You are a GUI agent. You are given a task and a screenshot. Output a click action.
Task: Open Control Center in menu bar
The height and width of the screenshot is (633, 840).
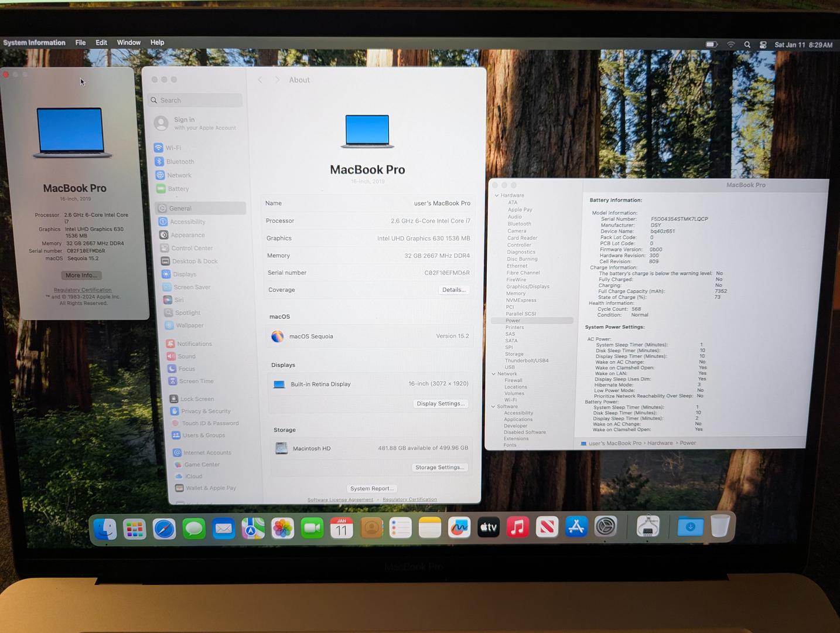click(x=763, y=45)
